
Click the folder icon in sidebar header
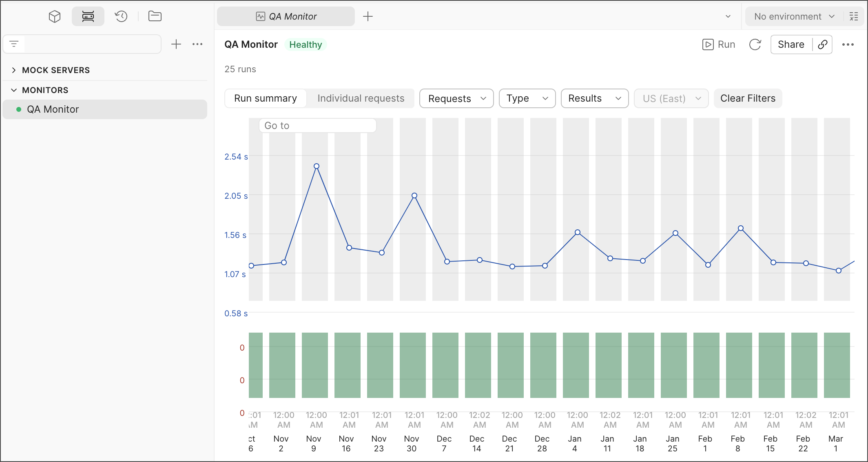tap(155, 16)
